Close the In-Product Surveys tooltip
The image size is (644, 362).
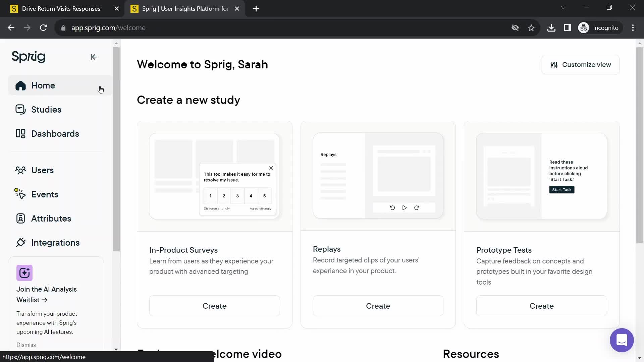271,168
